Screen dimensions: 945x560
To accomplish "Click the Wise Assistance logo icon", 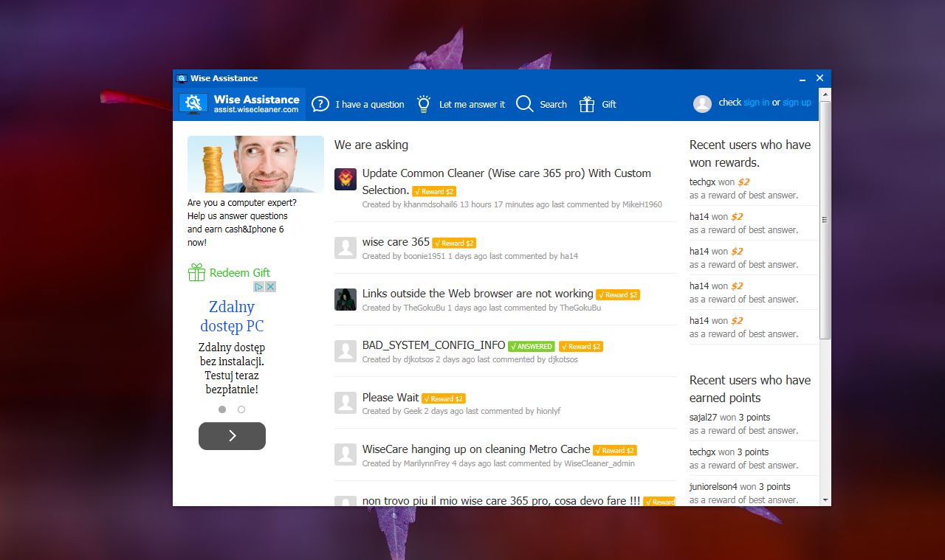I will [x=194, y=103].
